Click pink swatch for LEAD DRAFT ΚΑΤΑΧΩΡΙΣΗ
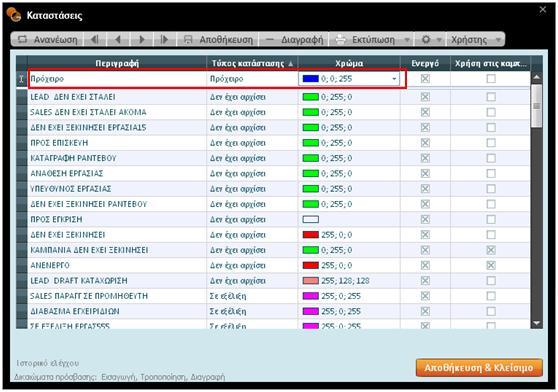 tap(310, 281)
